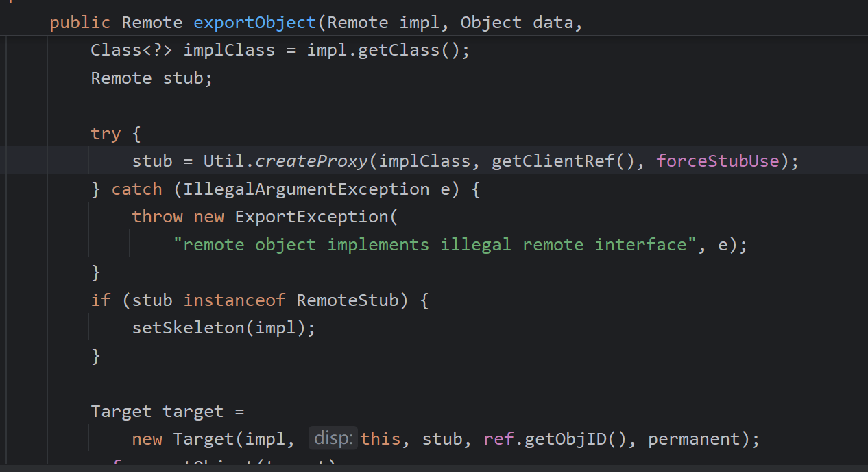
Task: Click the 'Remote stub;' declaration line
Action: [152, 78]
